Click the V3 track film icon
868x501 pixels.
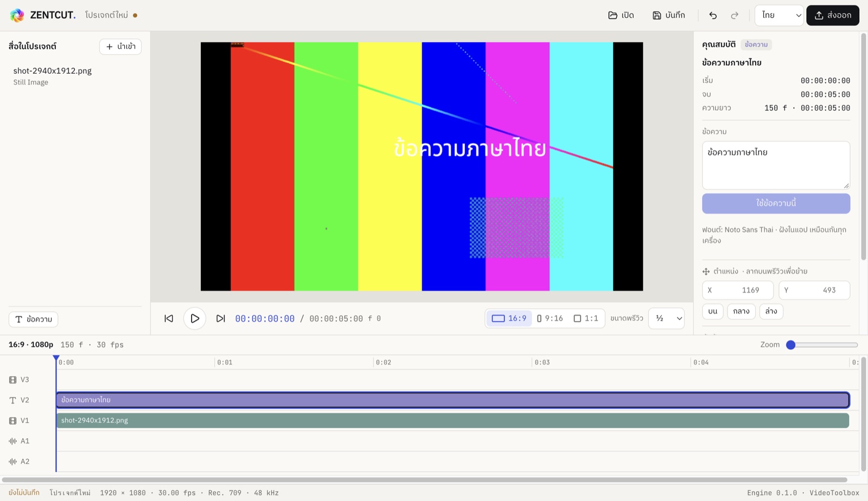13,380
